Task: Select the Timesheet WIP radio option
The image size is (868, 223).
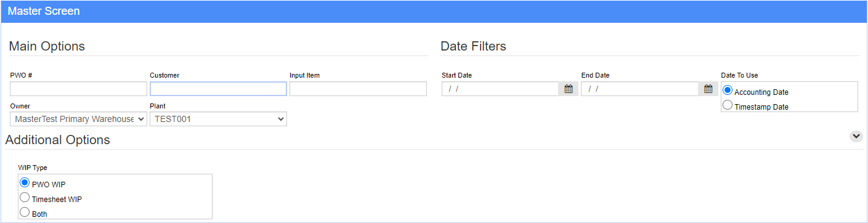Action: [25, 198]
